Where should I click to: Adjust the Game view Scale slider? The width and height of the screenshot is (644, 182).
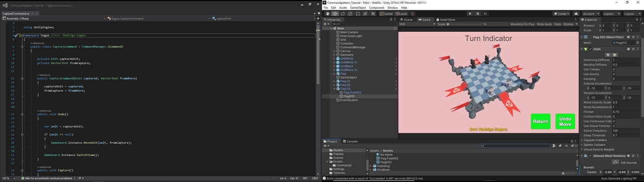pyautogui.click(x=465, y=24)
